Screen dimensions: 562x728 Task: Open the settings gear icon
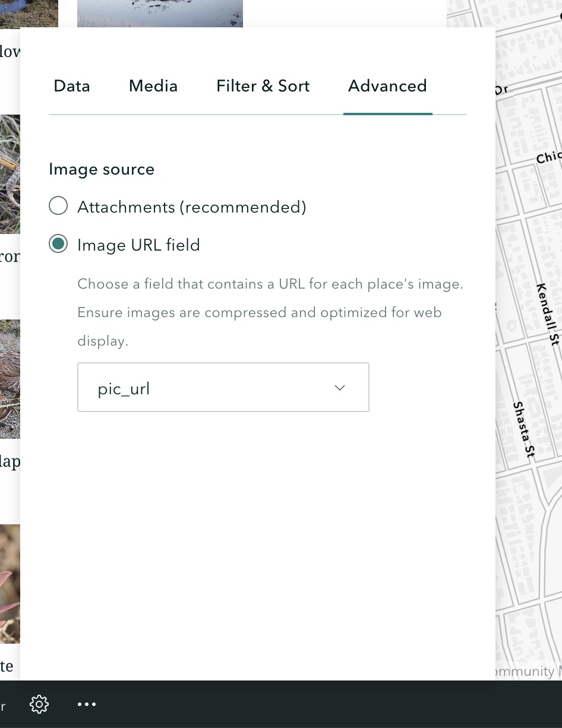point(39,704)
